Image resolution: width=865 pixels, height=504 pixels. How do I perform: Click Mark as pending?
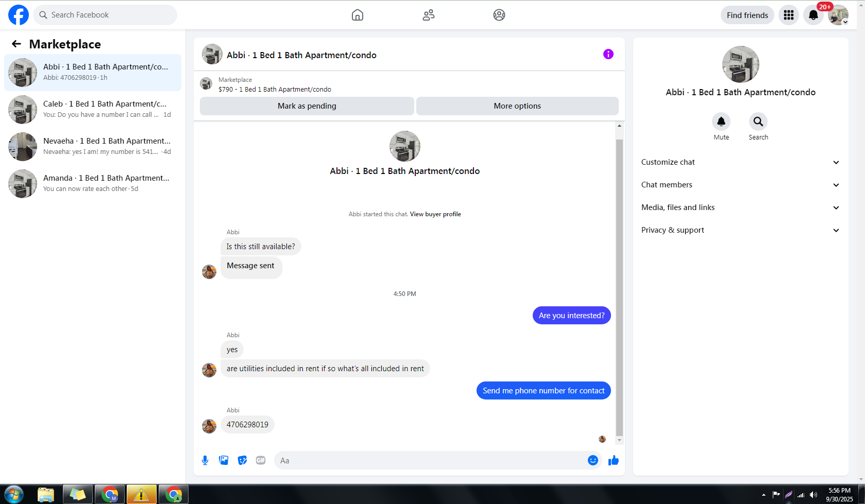tap(307, 106)
